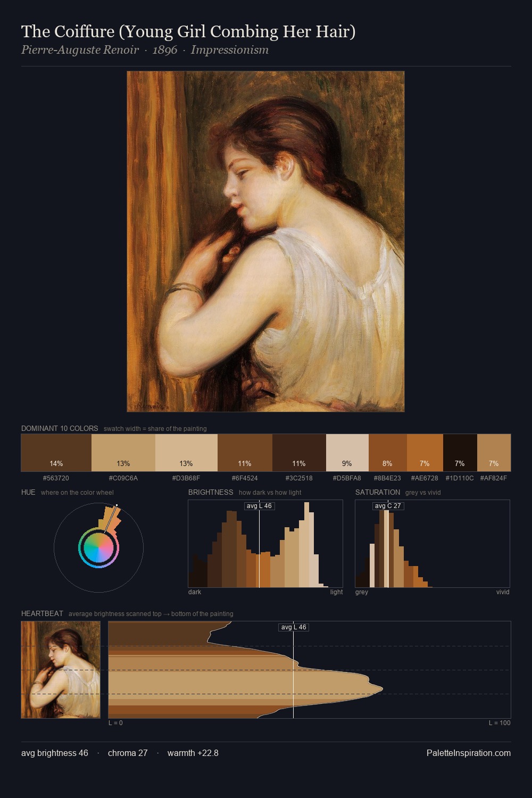Open the PaletteInspiration.com link
The image size is (532, 798).
(469, 753)
